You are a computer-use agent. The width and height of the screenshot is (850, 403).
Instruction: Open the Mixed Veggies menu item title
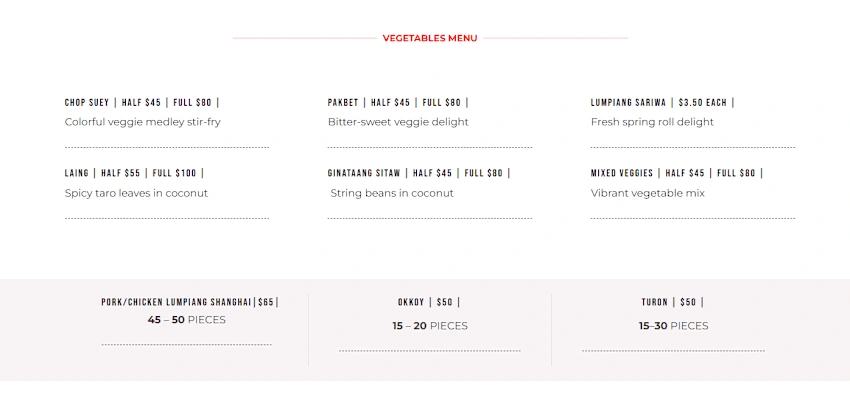click(622, 173)
